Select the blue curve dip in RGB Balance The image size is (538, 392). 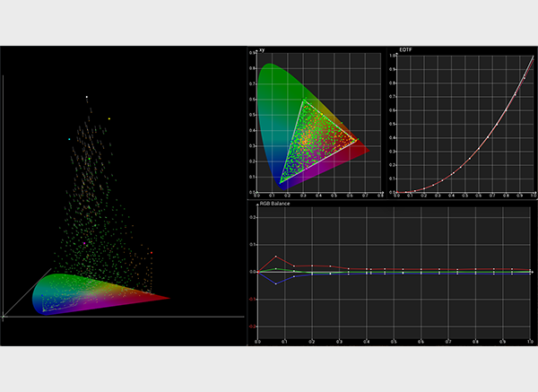(x=276, y=283)
